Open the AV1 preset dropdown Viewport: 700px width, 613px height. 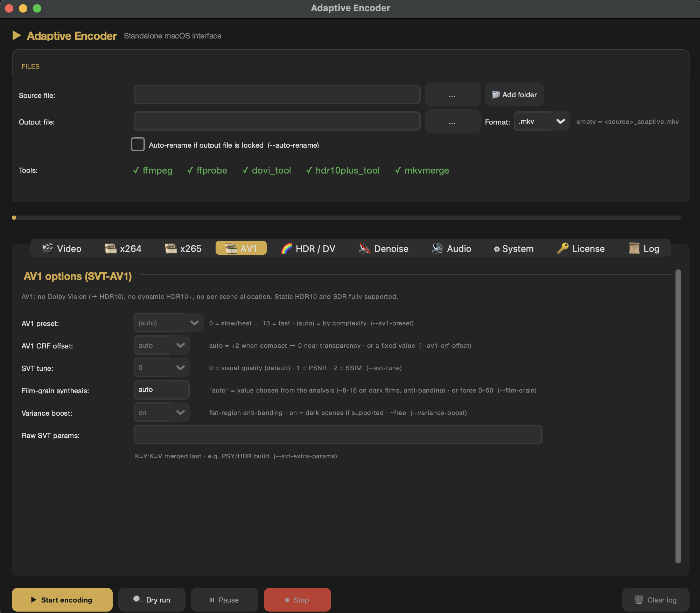click(169, 323)
